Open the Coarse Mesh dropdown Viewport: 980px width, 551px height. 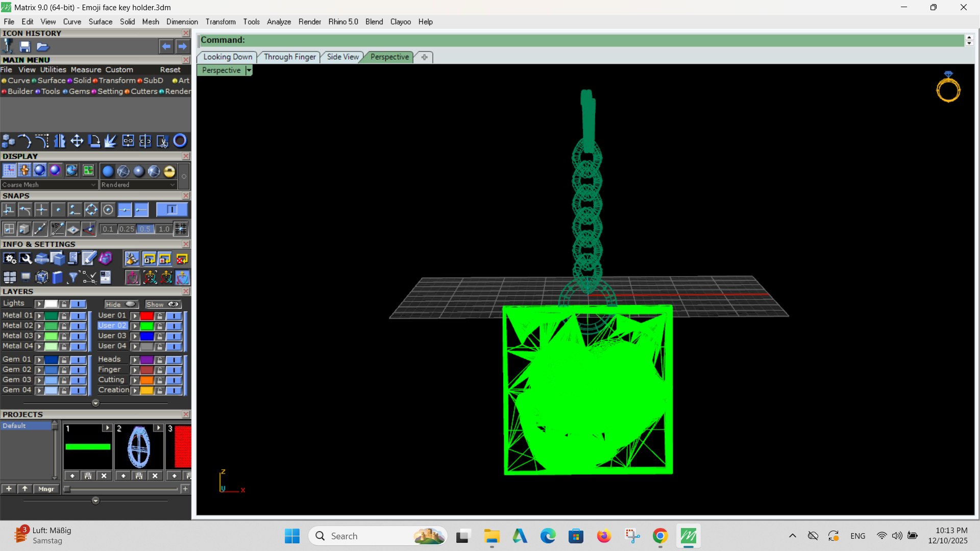coord(49,185)
